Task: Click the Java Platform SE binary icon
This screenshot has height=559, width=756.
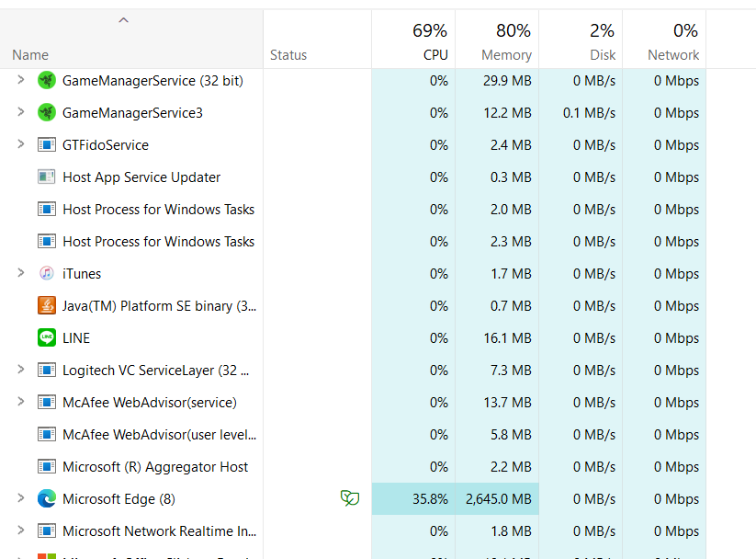Action: point(47,306)
